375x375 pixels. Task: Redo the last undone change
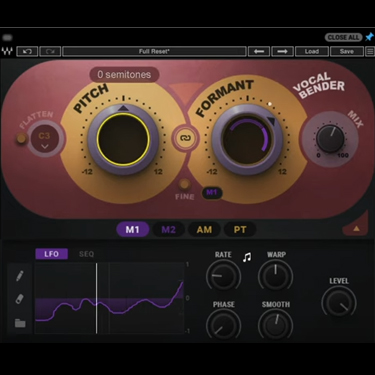50,51
